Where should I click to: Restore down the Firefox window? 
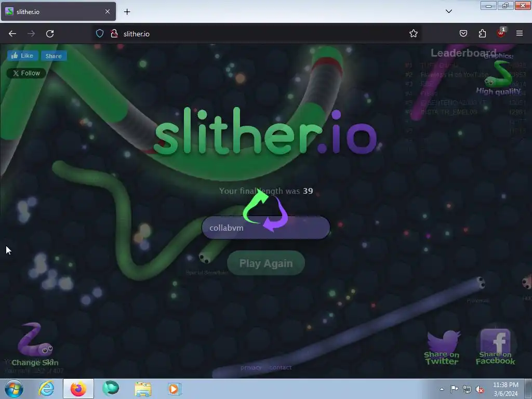click(x=506, y=5)
